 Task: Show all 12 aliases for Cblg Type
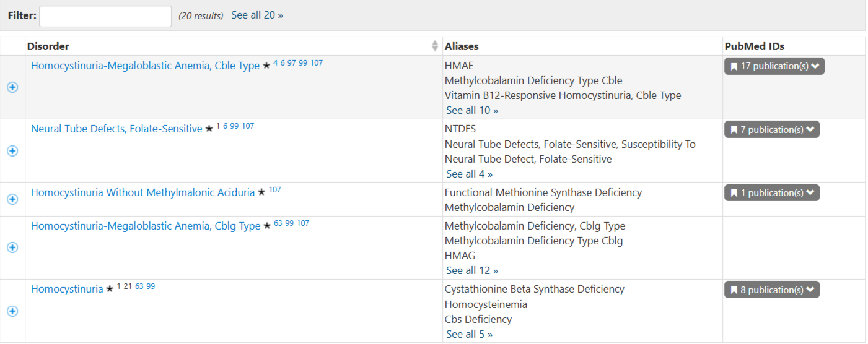pyautogui.click(x=472, y=271)
